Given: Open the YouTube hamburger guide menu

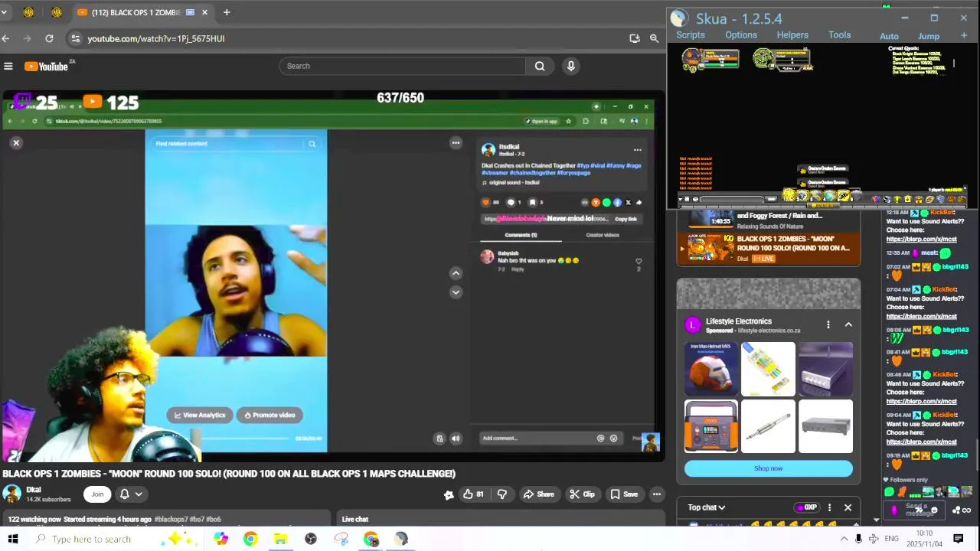Looking at the screenshot, I should tap(8, 67).
